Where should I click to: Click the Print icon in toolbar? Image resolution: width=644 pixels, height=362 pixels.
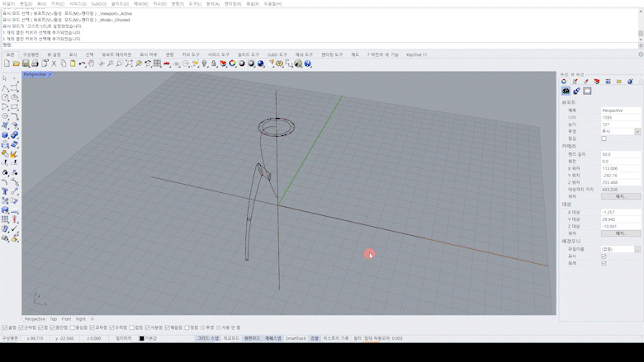pos(35,63)
